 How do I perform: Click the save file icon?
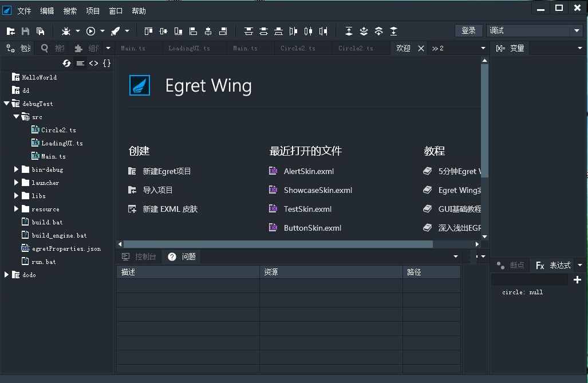pyautogui.click(x=26, y=31)
